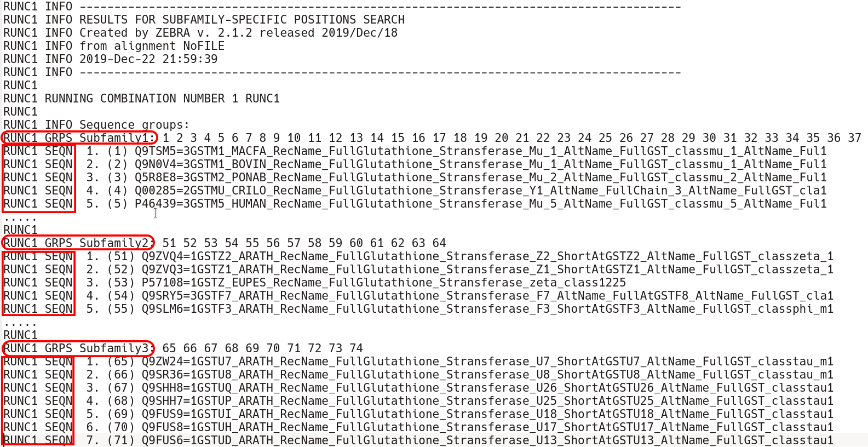Image resolution: width=868 pixels, height=447 pixels.
Task: Click the Q5R8E8 GSTM2_PONAB sequence line
Action: pyautogui.click(x=415, y=177)
